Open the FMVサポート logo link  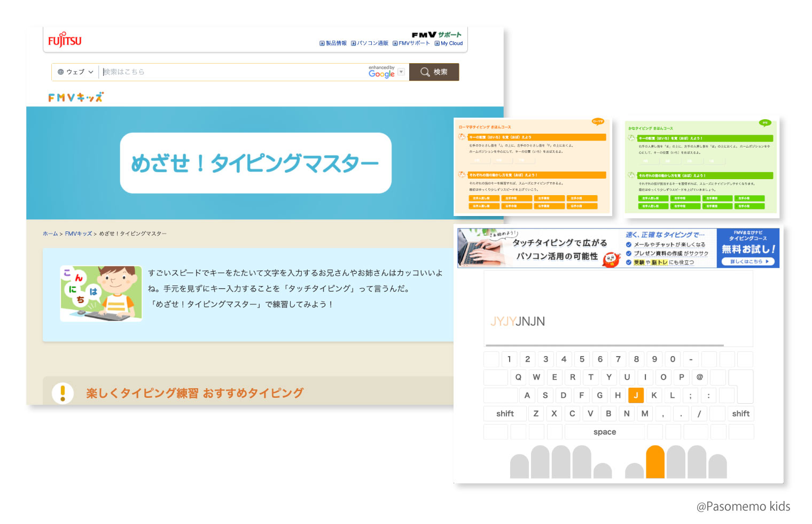point(436,35)
